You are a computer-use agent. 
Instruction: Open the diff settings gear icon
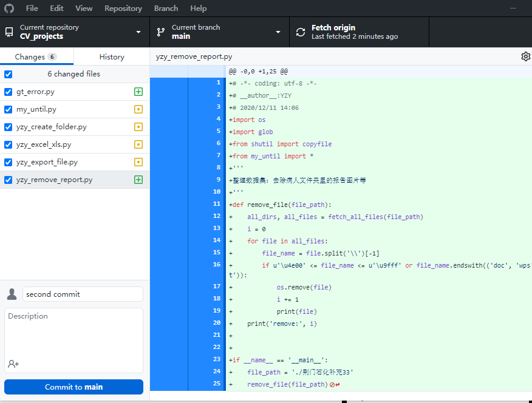[526, 55]
